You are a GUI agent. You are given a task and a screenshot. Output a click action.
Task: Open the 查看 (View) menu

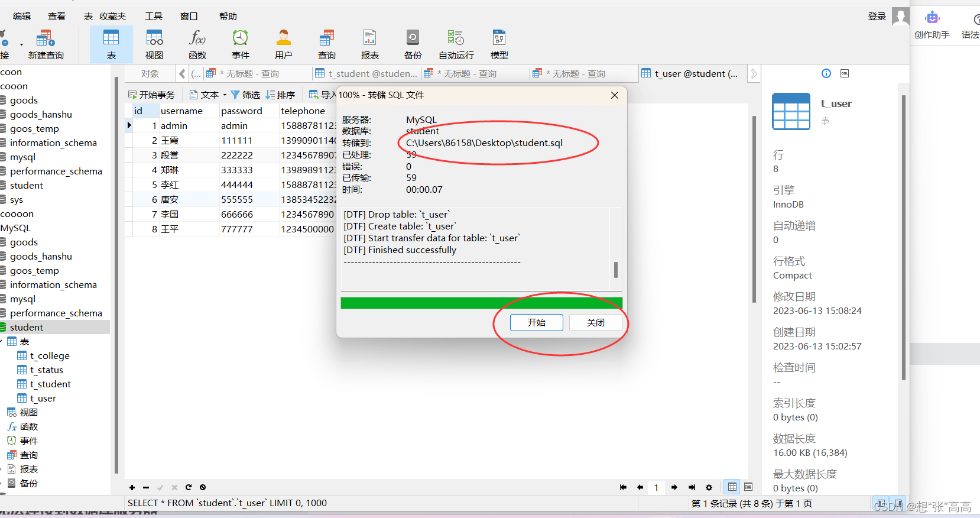(57, 16)
